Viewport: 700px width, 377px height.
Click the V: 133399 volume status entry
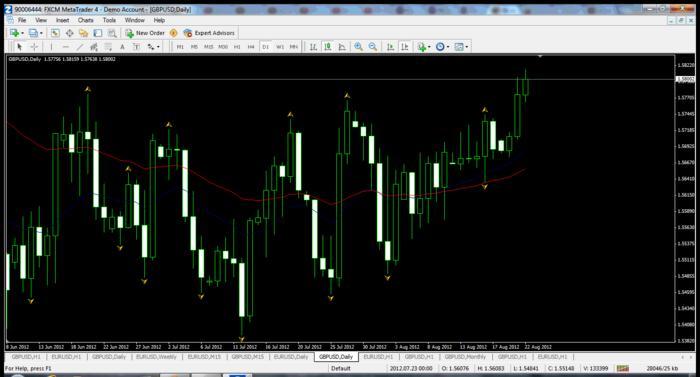[596, 369]
